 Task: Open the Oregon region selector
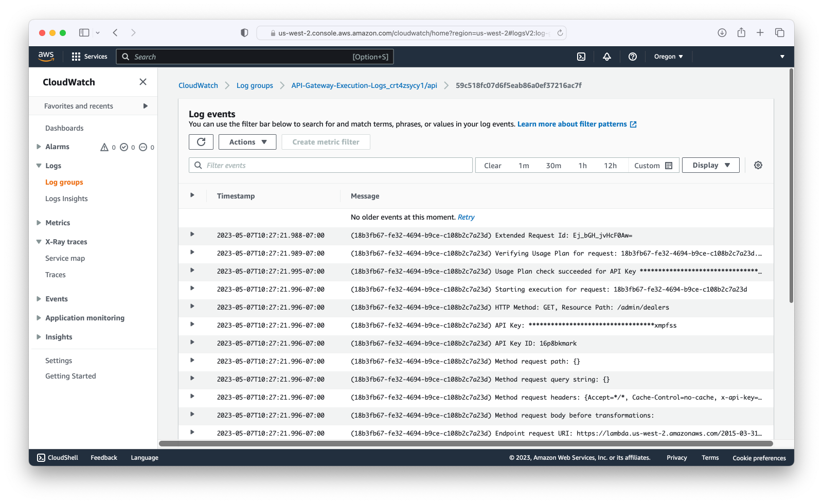(668, 57)
